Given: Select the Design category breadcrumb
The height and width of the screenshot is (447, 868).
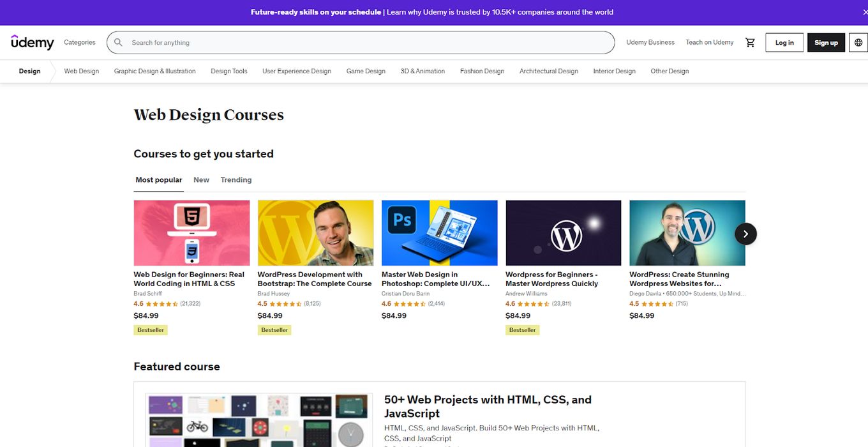Looking at the screenshot, I should [29, 72].
